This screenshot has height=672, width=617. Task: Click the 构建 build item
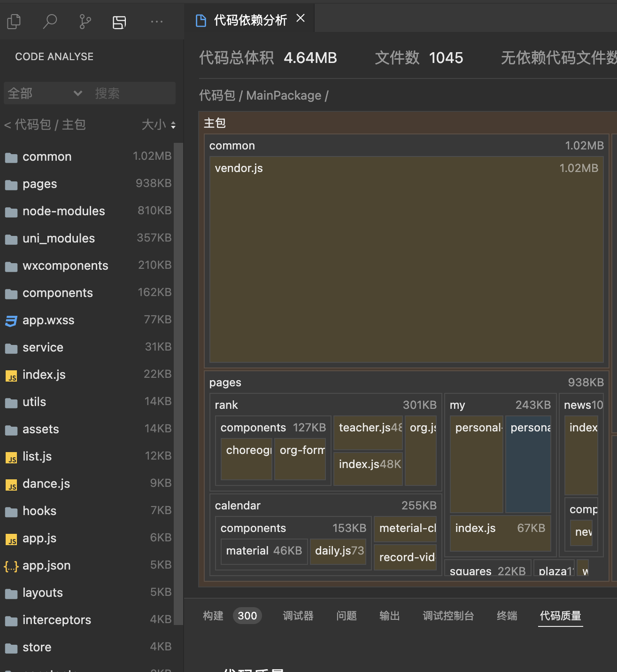tap(213, 616)
